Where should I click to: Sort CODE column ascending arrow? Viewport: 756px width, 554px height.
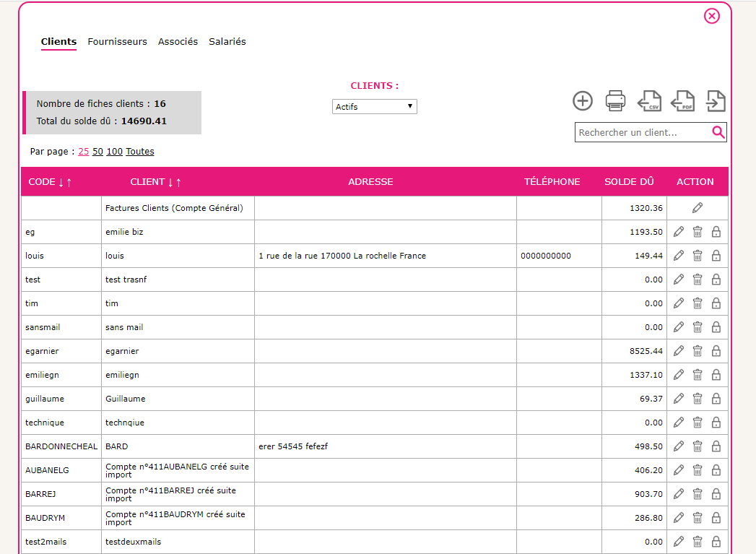tap(69, 182)
